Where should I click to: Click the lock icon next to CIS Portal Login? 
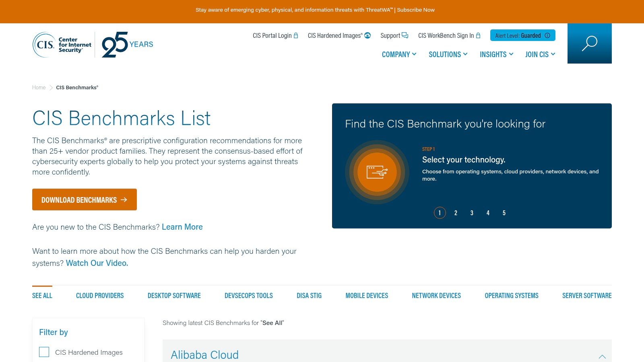coord(297,35)
